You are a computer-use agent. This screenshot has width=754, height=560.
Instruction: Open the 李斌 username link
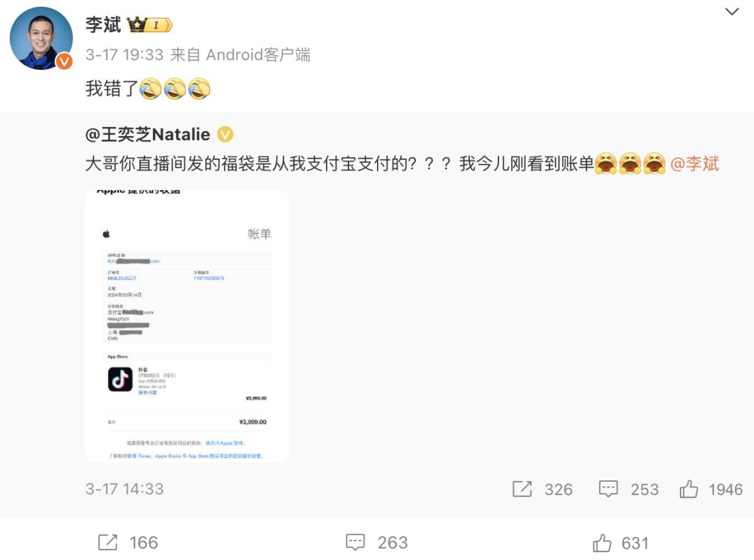click(x=103, y=24)
